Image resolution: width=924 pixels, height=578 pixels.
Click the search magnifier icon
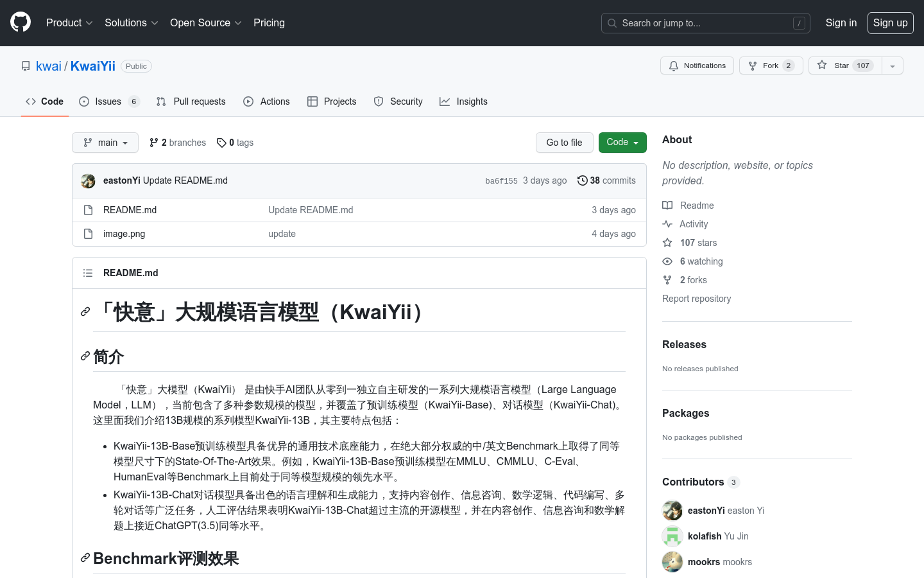612,23
